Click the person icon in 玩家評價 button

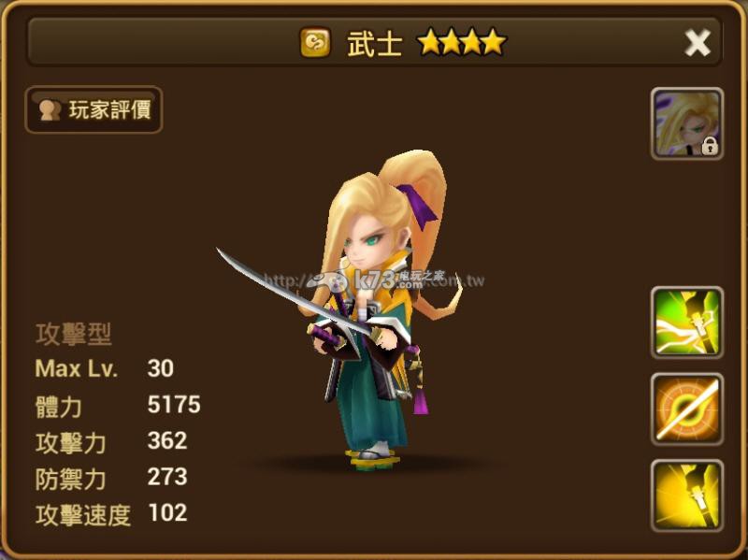(50, 110)
